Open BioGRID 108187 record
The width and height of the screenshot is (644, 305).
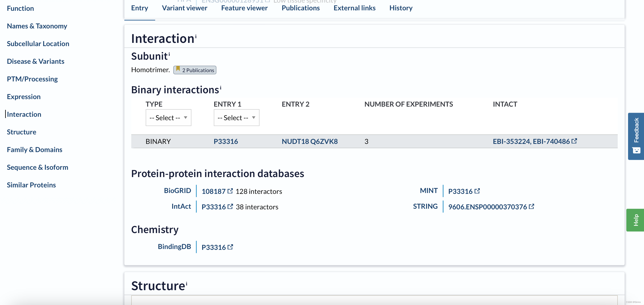click(214, 191)
